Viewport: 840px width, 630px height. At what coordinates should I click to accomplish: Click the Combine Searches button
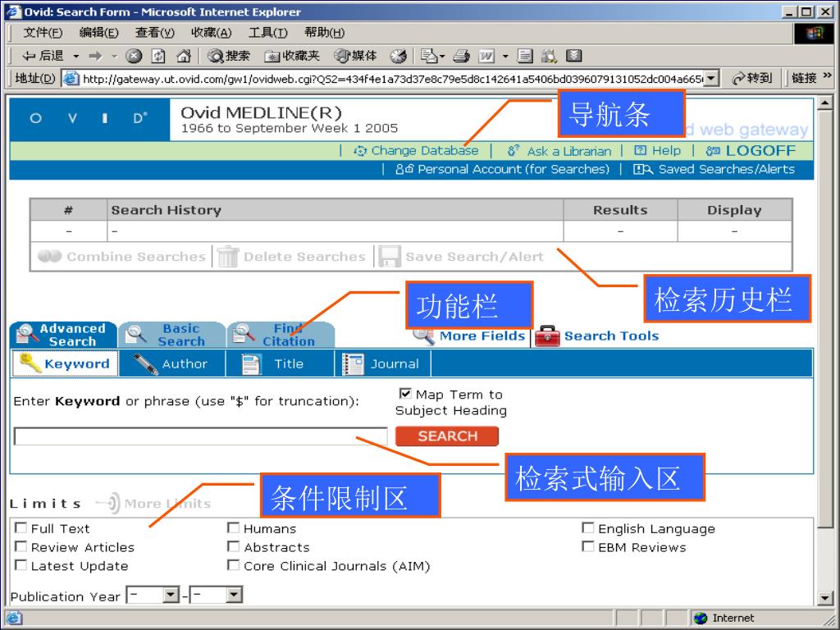(121, 257)
